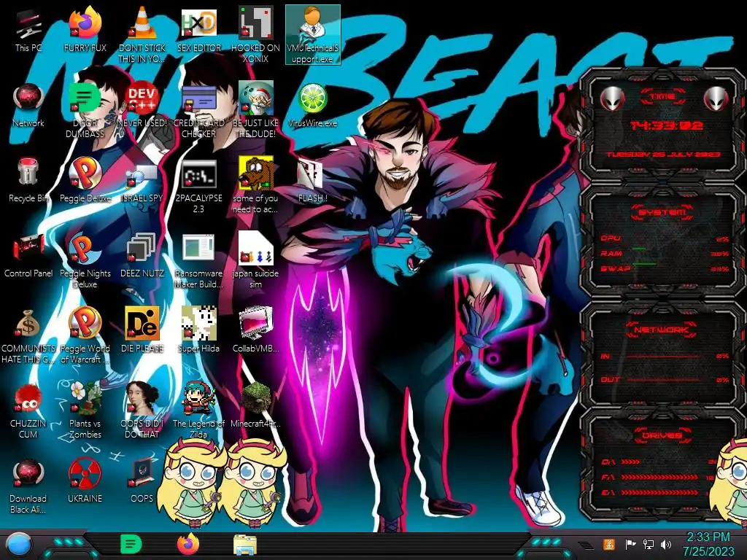Select the Plants vs Zombies shortcut

coord(85,411)
